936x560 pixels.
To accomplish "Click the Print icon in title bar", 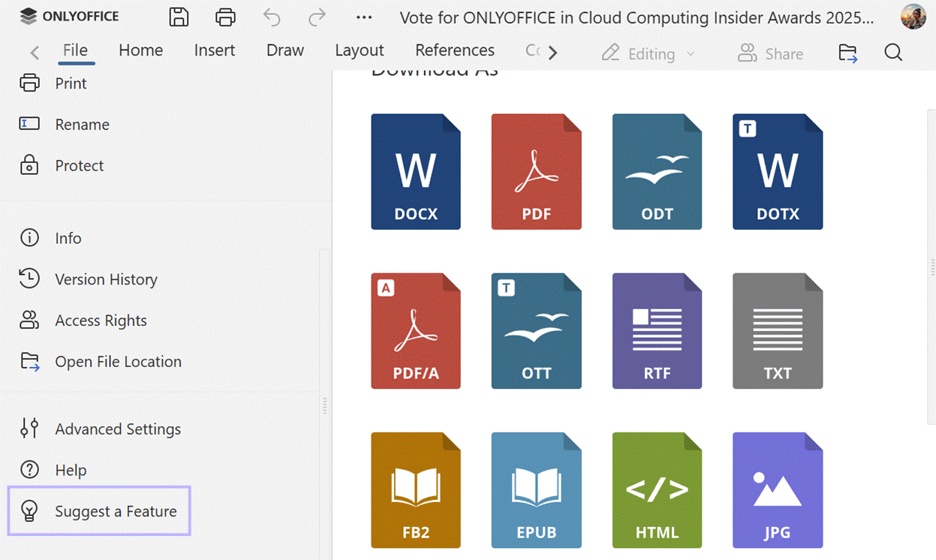I will (225, 17).
